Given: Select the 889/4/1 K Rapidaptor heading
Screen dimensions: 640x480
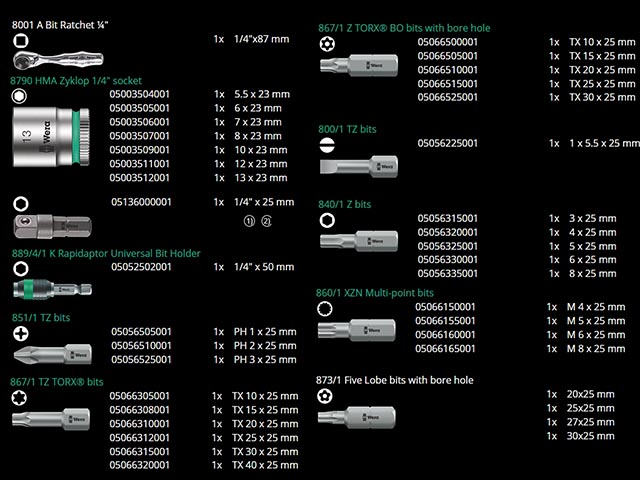Looking at the screenshot, I should 106,253.
